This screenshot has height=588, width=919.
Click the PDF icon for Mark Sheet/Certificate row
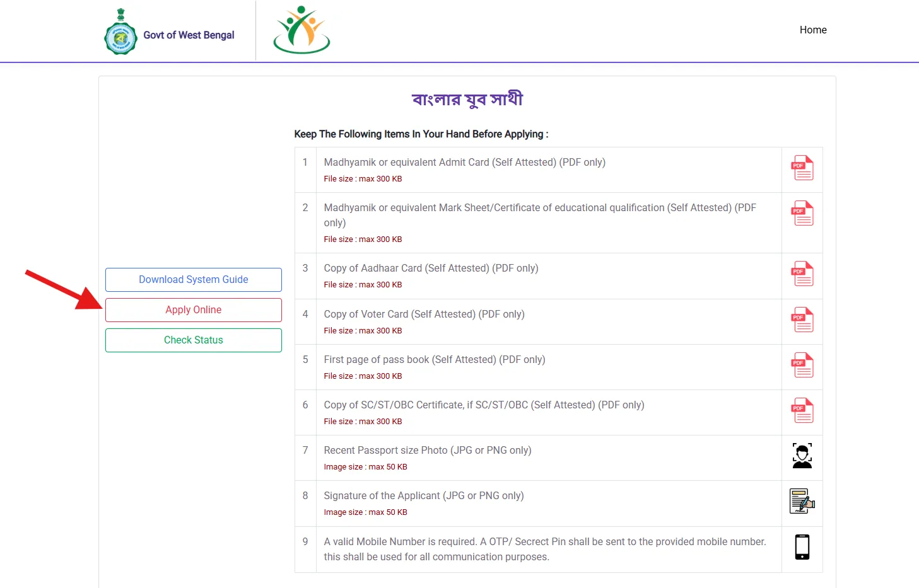tap(802, 214)
